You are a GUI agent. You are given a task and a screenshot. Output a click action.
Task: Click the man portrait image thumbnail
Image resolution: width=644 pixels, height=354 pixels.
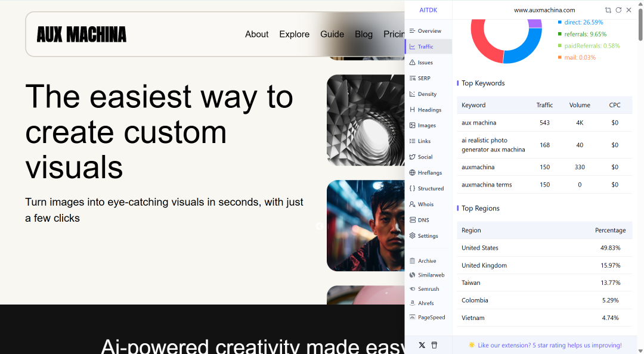[x=366, y=225]
